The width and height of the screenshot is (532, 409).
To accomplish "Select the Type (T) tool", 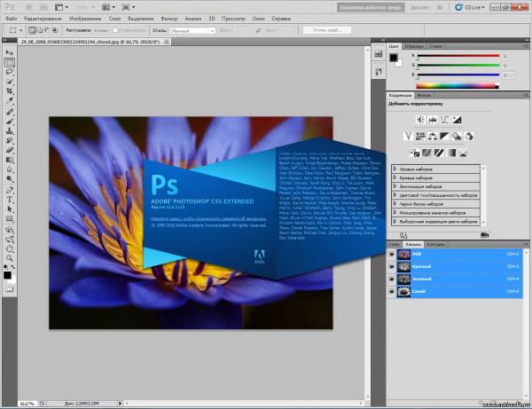I will coord(10,200).
